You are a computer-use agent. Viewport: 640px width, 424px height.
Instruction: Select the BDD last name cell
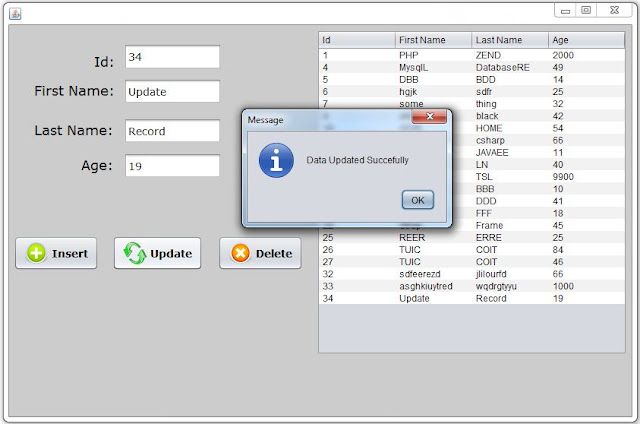click(x=510, y=80)
